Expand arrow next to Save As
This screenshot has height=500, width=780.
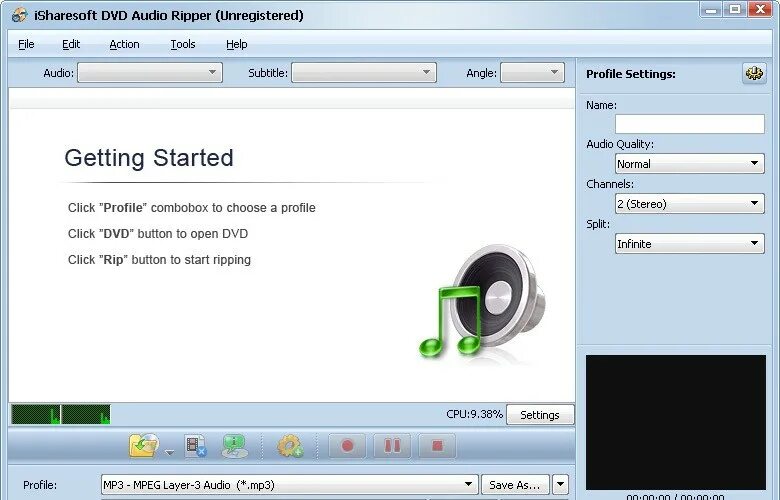pyautogui.click(x=560, y=485)
